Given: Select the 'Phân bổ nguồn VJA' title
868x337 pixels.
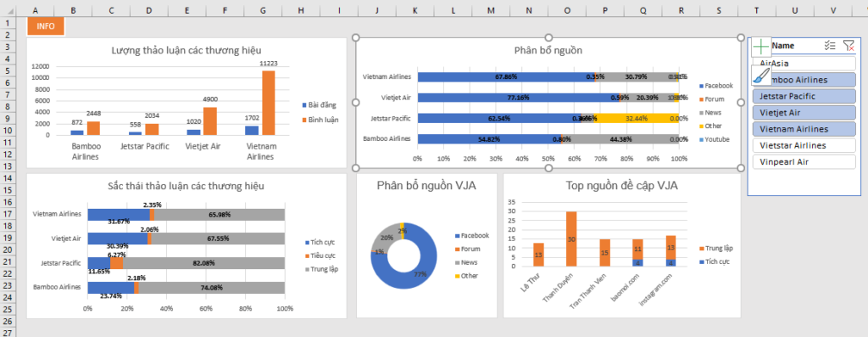Looking at the screenshot, I should click(426, 186).
